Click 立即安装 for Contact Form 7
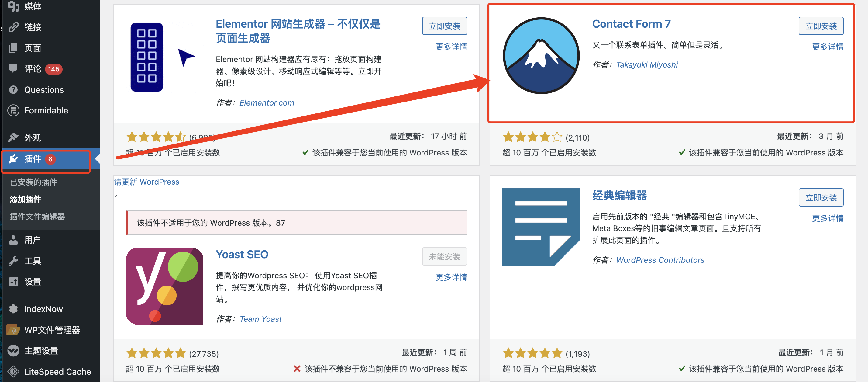Viewport: 868px width, 382px height. coord(821,26)
